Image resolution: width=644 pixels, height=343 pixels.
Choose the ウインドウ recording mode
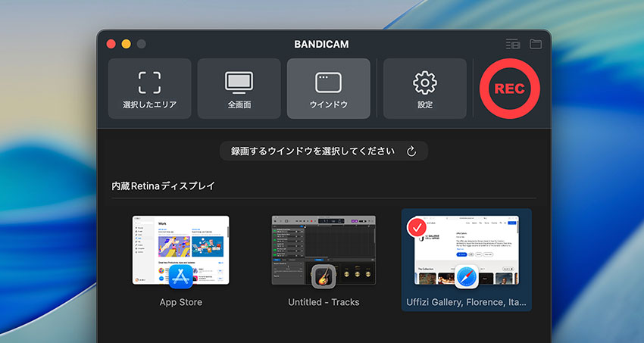pos(328,89)
